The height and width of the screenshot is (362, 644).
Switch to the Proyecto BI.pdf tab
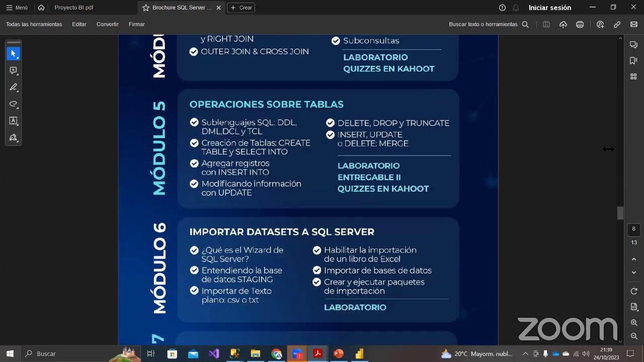74,8
